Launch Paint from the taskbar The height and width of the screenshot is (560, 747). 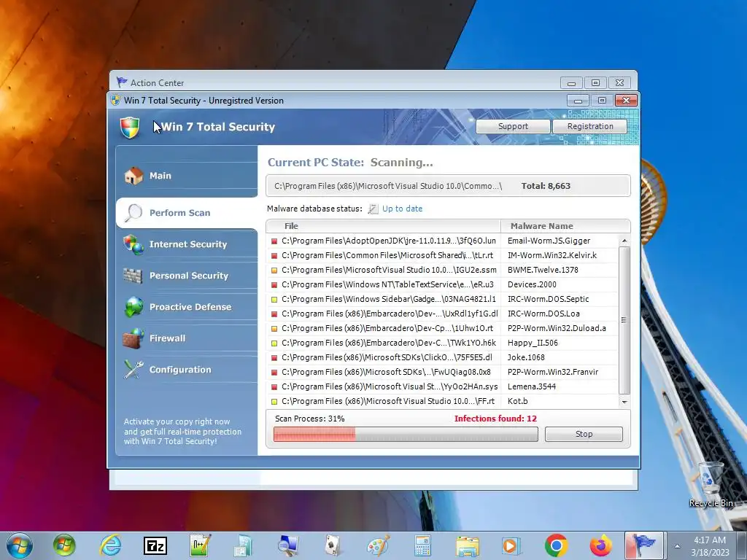coord(379,545)
